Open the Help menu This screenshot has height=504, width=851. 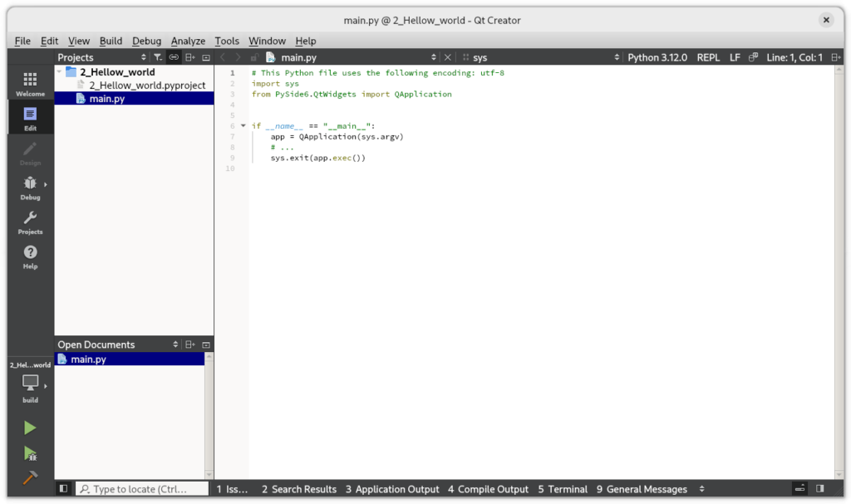click(306, 41)
